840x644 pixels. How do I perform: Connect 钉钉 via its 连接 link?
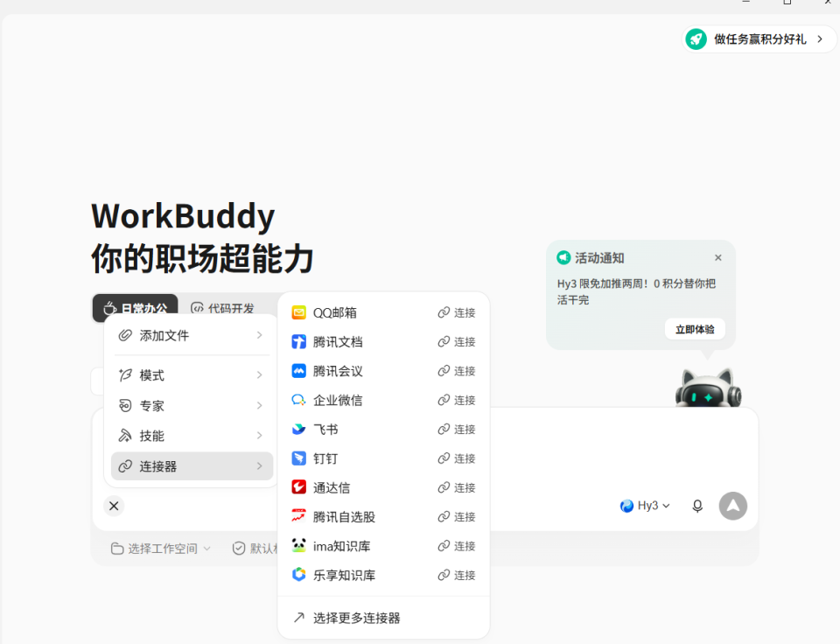[x=457, y=458]
